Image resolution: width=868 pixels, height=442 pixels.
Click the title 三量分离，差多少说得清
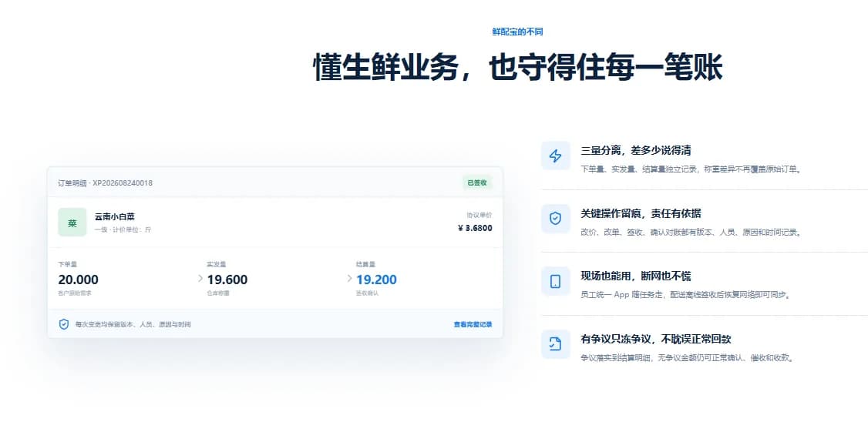point(635,150)
